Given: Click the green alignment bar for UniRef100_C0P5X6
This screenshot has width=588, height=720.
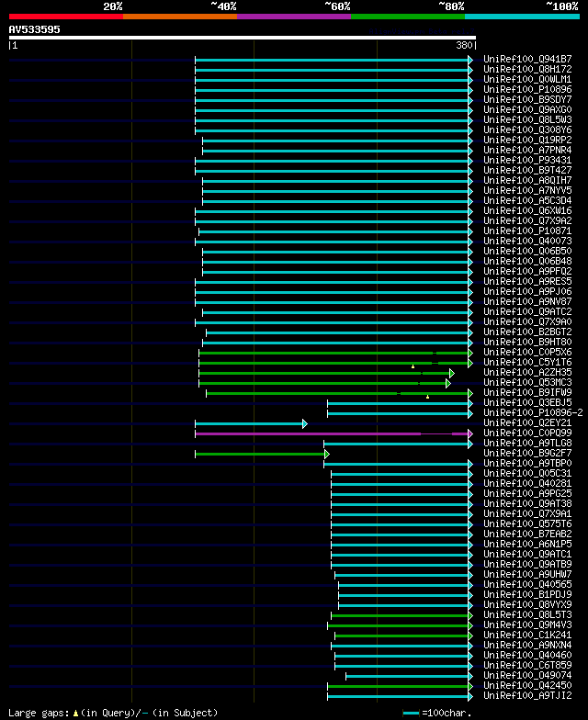Looking at the screenshot, I should (334, 353).
